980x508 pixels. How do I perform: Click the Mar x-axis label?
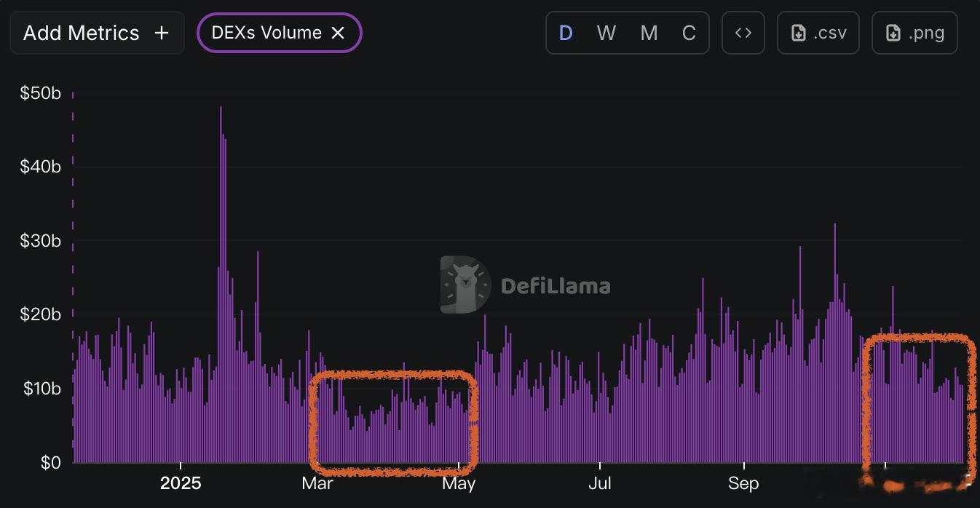click(x=317, y=483)
